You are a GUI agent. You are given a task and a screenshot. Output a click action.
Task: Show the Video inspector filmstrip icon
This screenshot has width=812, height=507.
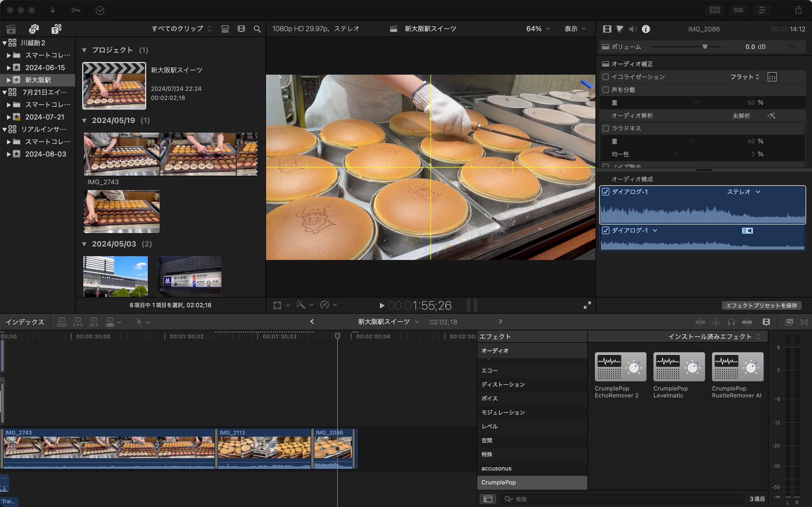pos(607,29)
